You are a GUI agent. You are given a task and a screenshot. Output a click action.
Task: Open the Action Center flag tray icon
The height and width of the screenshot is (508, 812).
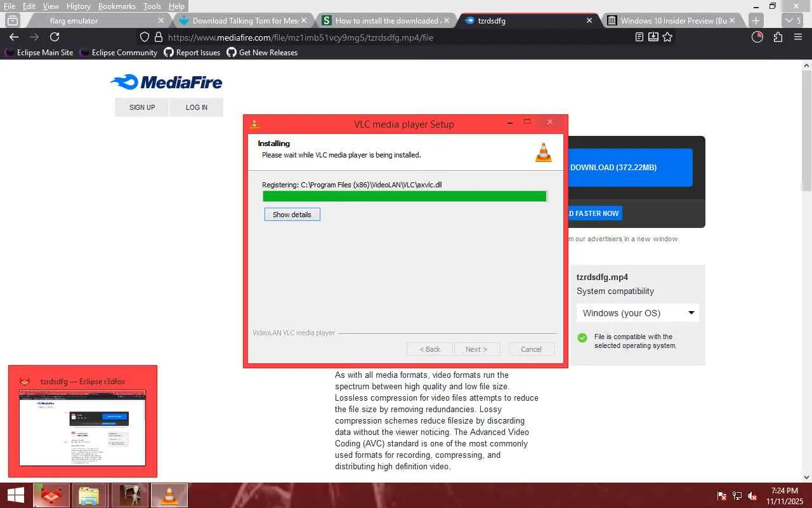(722, 496)
